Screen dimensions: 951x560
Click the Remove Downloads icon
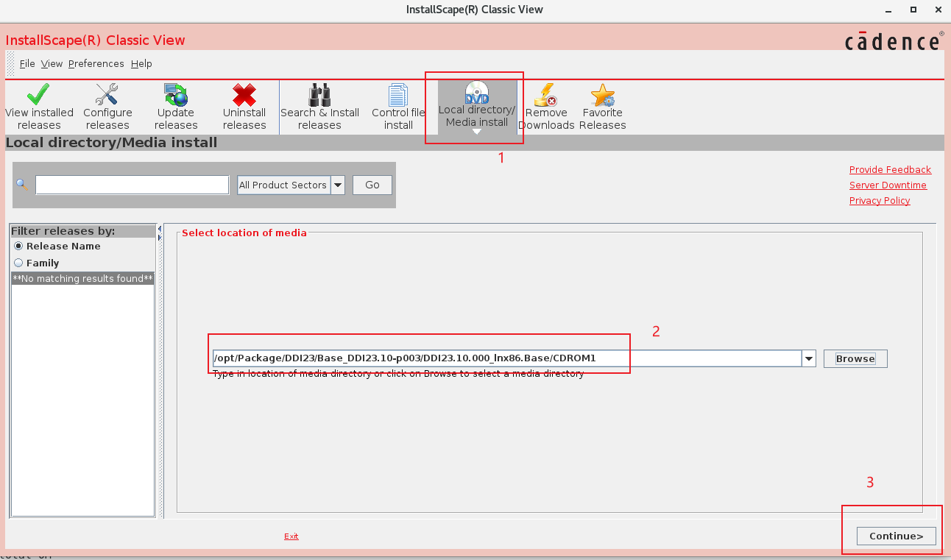tap(546, 95)
